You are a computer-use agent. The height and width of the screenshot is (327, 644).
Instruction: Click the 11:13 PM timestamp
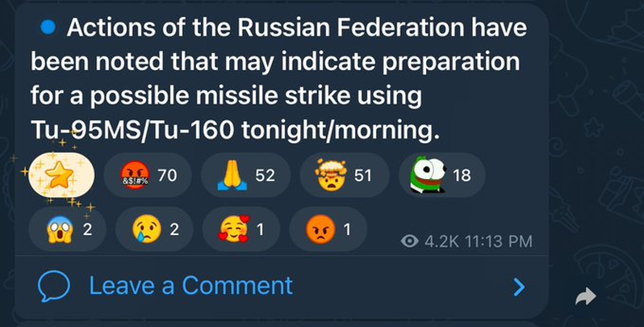(499, 241)
